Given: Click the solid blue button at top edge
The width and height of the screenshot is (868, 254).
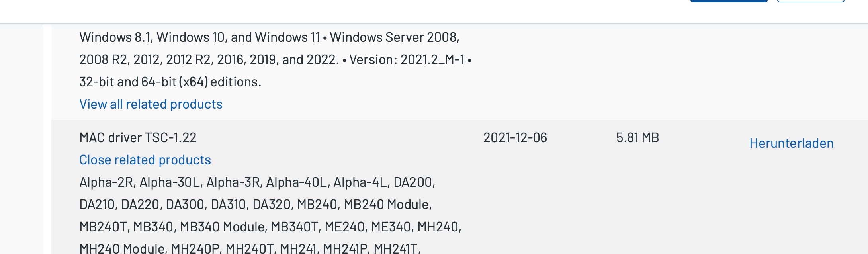Looking at the screenshot, I should pyautogui.click(x=729, y=1).
